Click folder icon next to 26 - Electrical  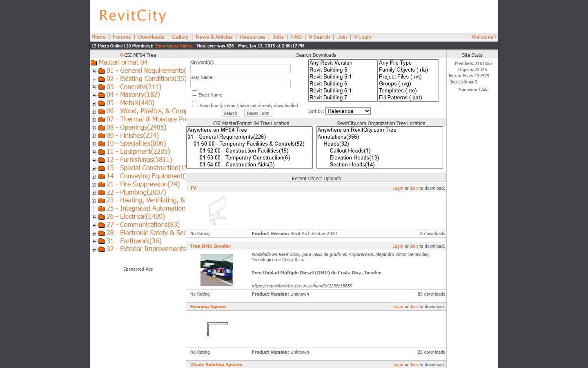[102, 217]
